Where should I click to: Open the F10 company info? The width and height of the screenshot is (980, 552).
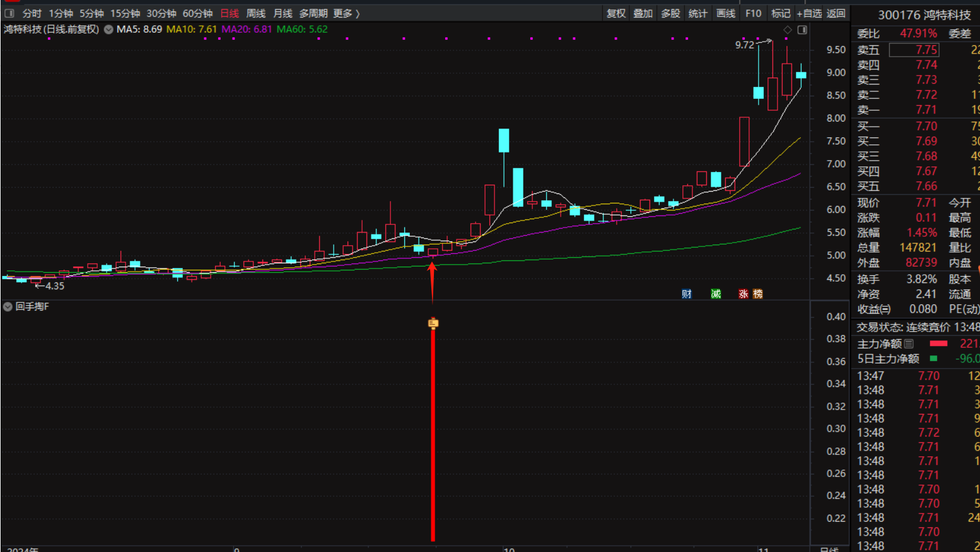[x=753, y=13]
